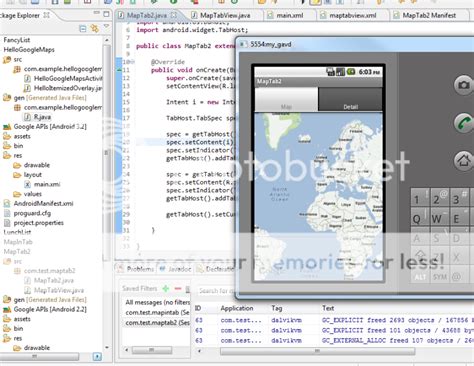Image resolution: width=474 pixels, height=366 pixels.
Task: Open the Declaration tab in the bottom panel
Action: 216,269
